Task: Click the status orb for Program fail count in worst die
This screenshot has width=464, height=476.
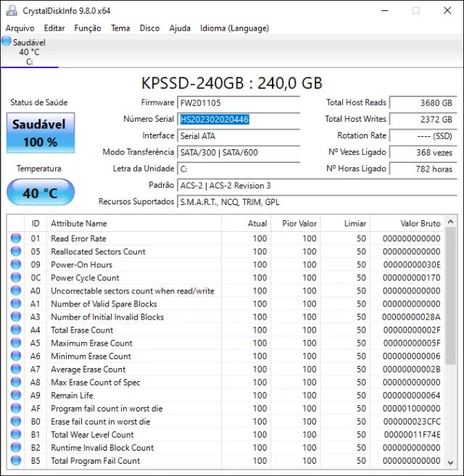Action: (x=16, y=408)
